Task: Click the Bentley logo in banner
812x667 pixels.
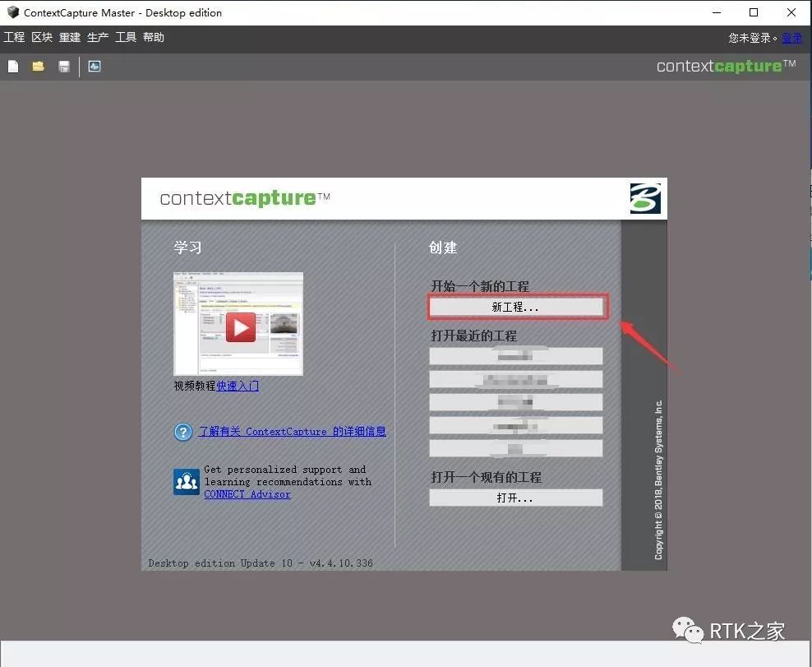Action: pyautogui.click(x=645, y=198)
